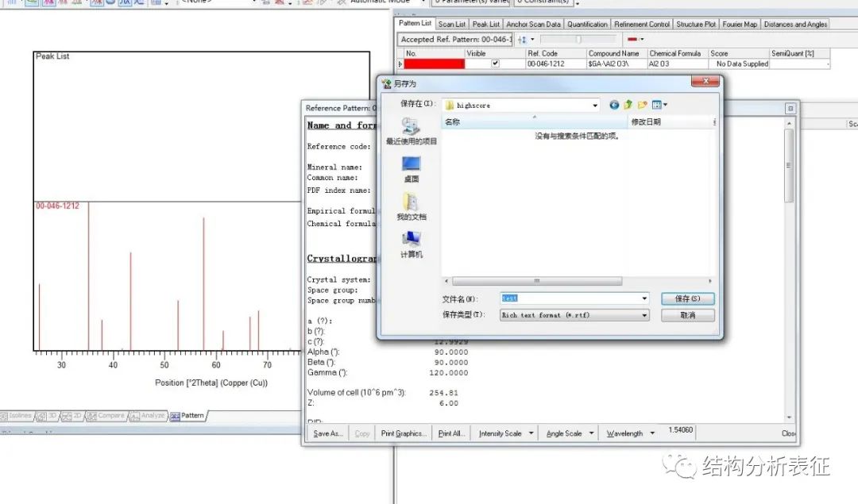This screenshot has width=858, height=504.
Task: Open Computer (计算机) location
Action: click(411, 244)
